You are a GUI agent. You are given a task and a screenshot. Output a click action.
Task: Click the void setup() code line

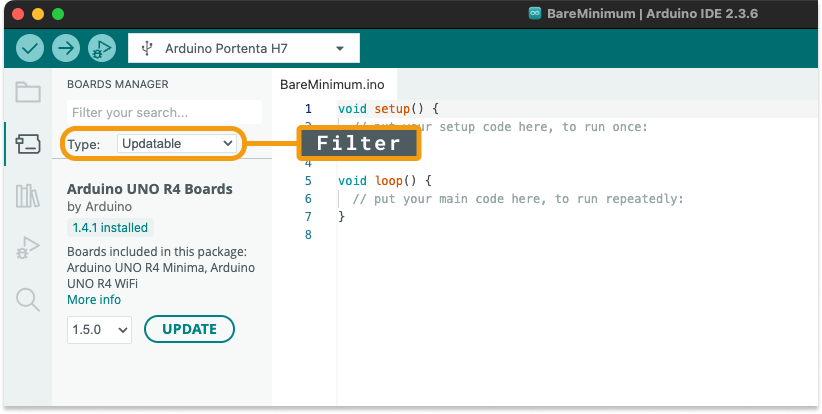click(x=388, y=109)
